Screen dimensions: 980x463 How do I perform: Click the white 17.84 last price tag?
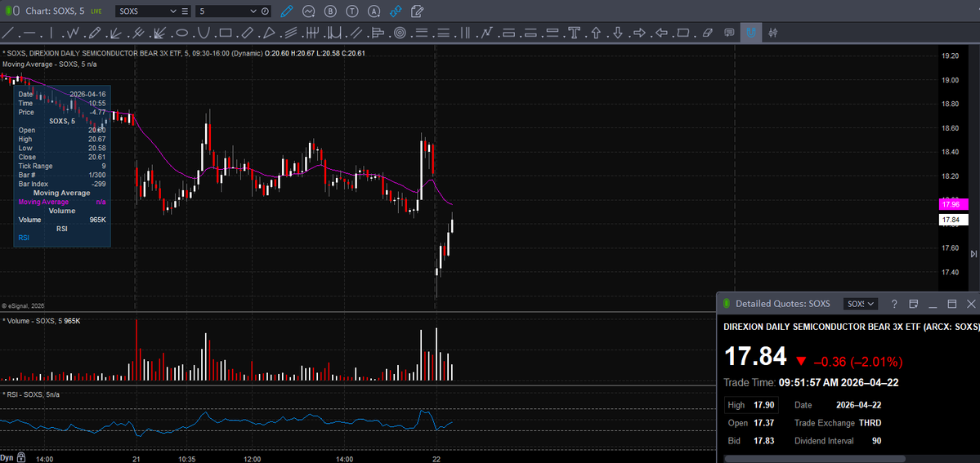tap(954, 220)
